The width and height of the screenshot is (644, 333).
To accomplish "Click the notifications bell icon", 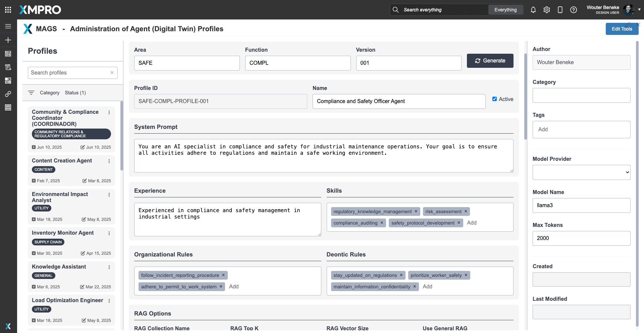I will 533,10.
